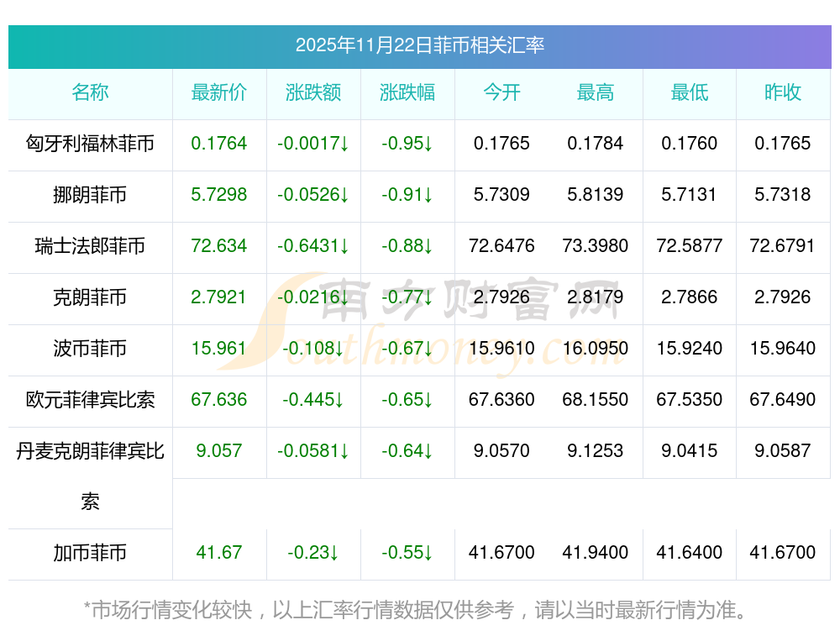
Task: Select low value 9.0415
Action: click(690, 450)
